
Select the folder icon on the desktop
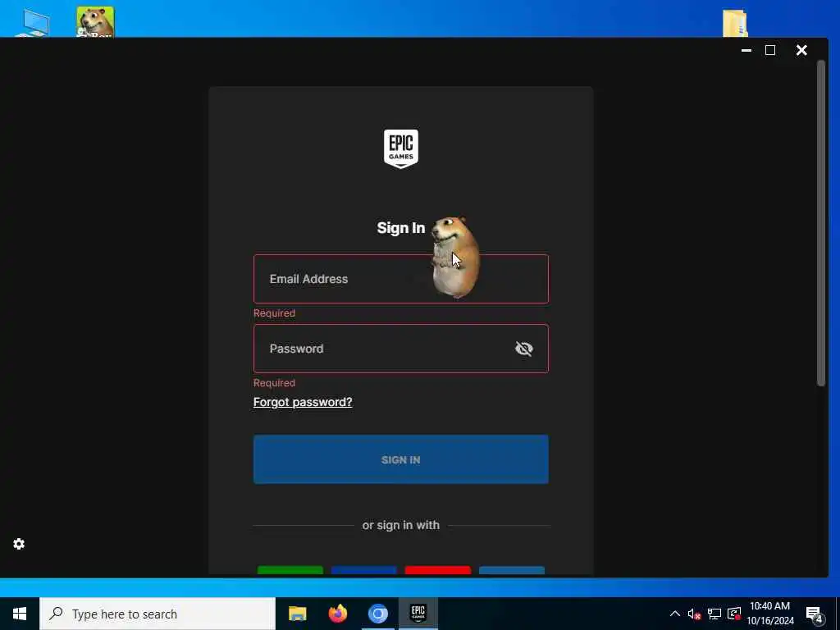(735, 24)
